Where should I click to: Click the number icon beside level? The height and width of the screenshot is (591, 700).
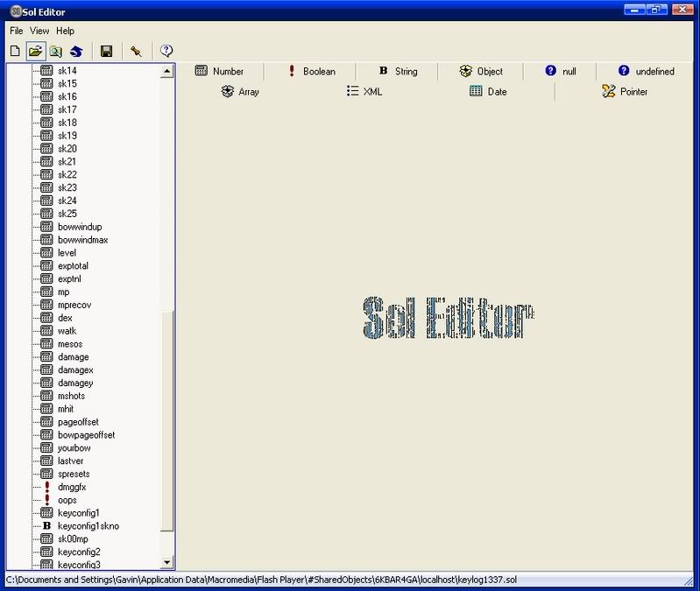(x=47, y=252)
